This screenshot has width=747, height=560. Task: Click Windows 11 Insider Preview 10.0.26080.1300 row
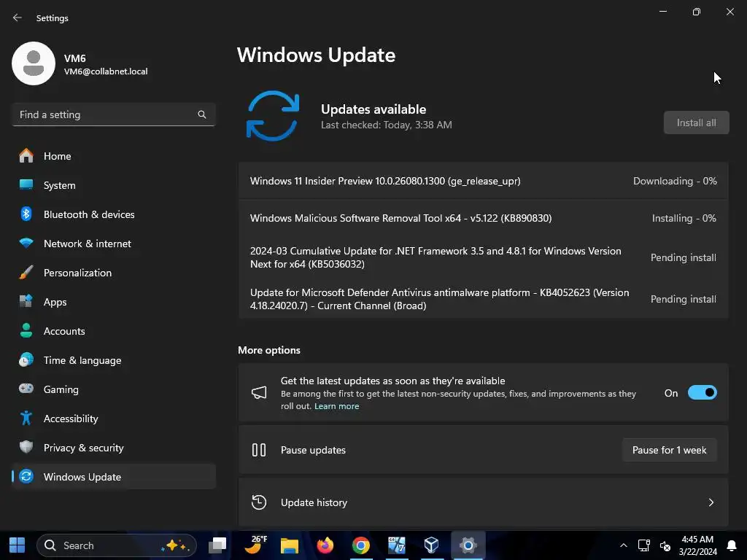click(483, 181)
